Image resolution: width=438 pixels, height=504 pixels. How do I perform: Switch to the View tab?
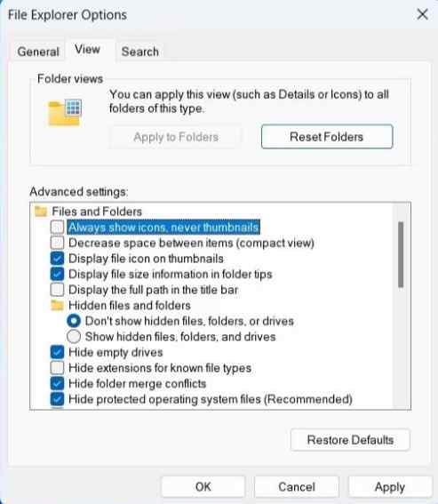(x=87, y=50)
